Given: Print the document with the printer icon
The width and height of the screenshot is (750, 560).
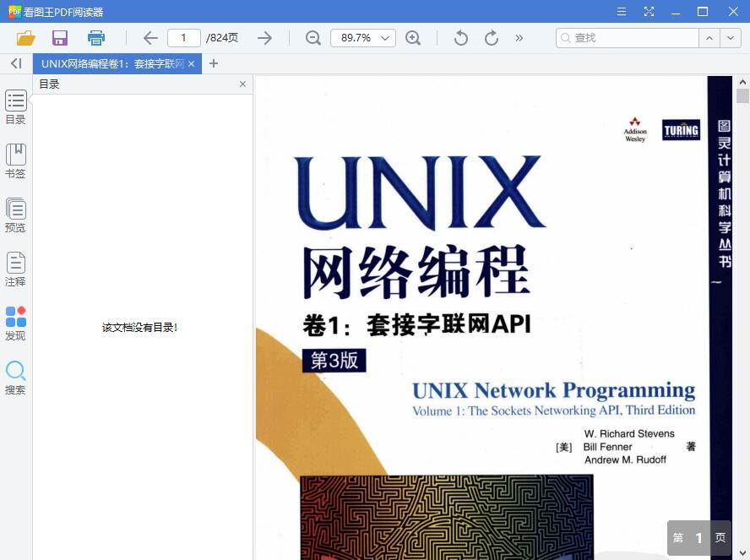Looking at the screenshot, I should point(95,38).
